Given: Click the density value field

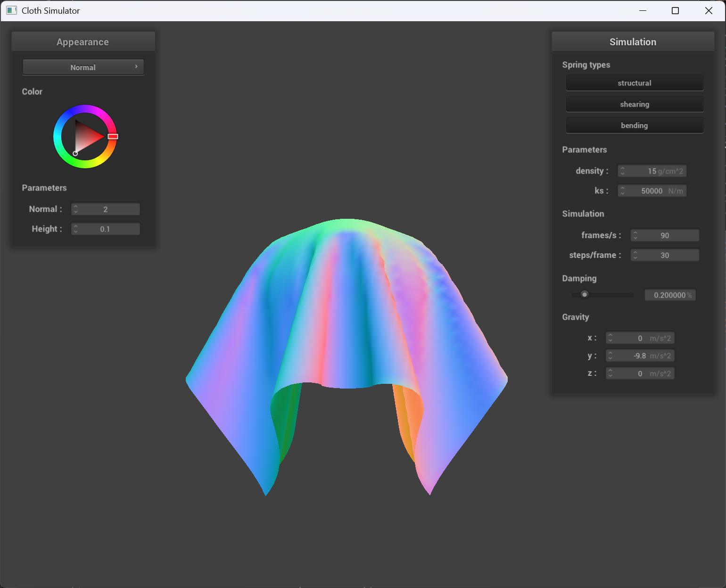Looking at the screenshot, I should click(652, 171).
